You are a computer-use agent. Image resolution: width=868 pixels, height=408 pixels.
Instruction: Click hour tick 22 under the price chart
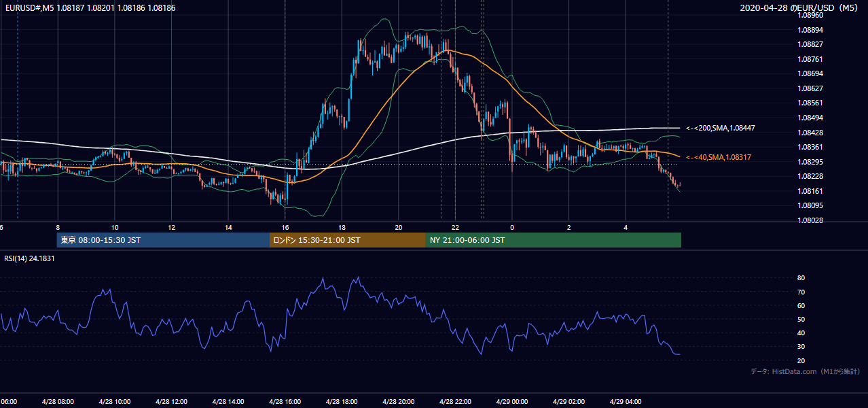(455, 227)
